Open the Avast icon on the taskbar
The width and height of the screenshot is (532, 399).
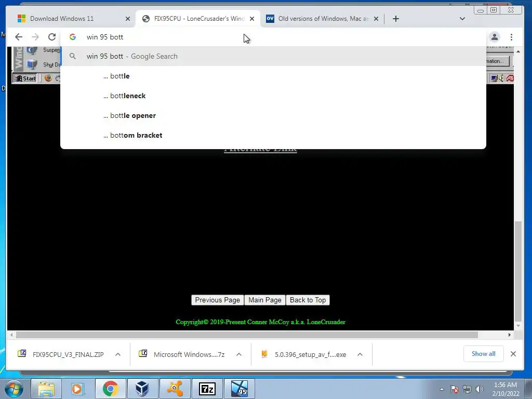coord(175,389)
